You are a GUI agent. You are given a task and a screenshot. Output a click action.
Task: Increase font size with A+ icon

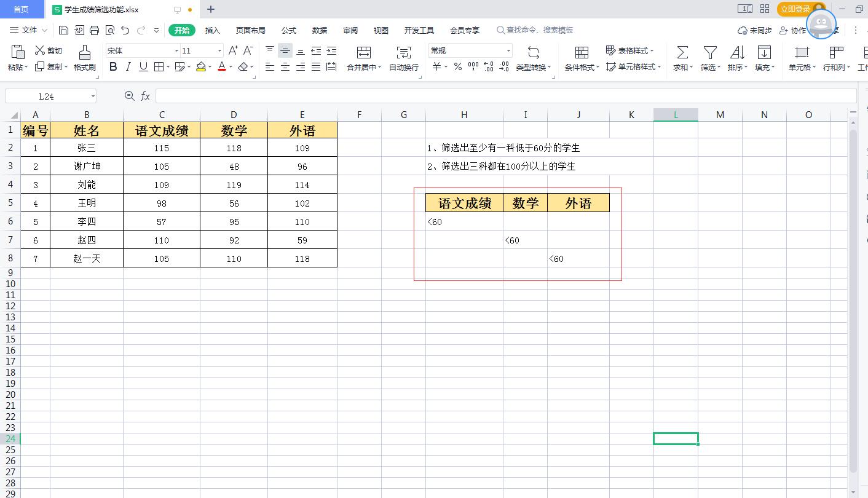233,50
